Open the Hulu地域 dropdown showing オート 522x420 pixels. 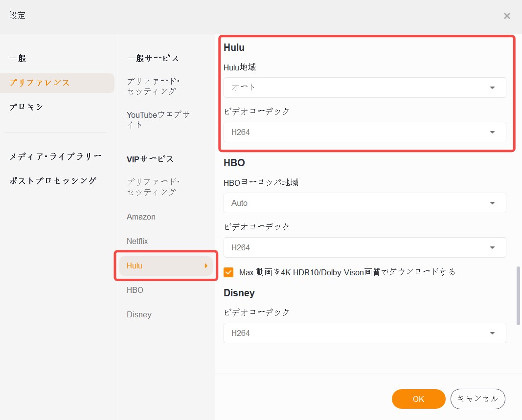tap(365, 88)
